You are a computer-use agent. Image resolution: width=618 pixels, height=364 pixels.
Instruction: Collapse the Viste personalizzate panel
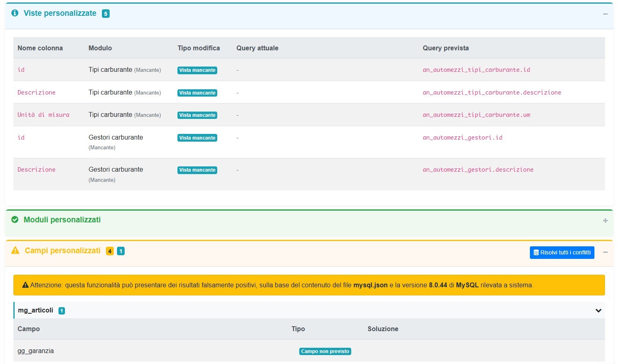point(605,14)
